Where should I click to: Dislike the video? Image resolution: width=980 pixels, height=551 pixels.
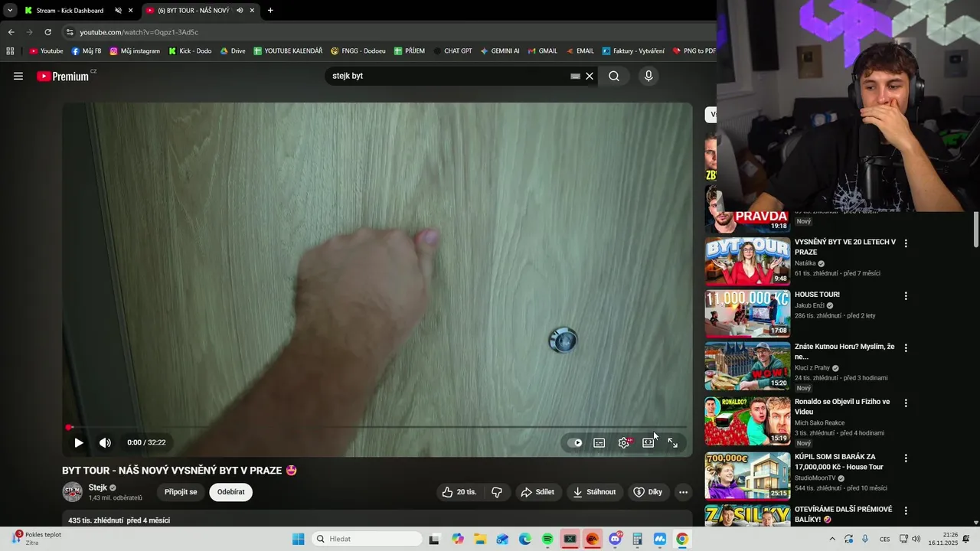pos(497,492)
